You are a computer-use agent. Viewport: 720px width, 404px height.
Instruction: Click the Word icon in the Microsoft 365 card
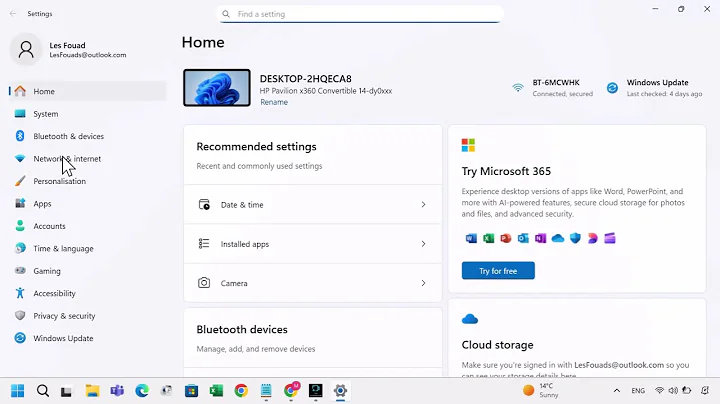[x=471, y=238]
